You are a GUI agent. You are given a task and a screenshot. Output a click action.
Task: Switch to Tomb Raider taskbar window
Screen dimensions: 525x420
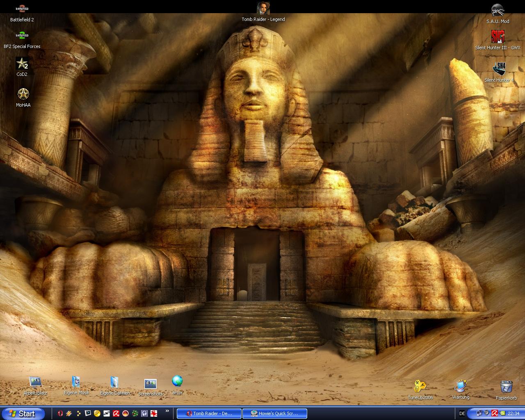(209, 413)
